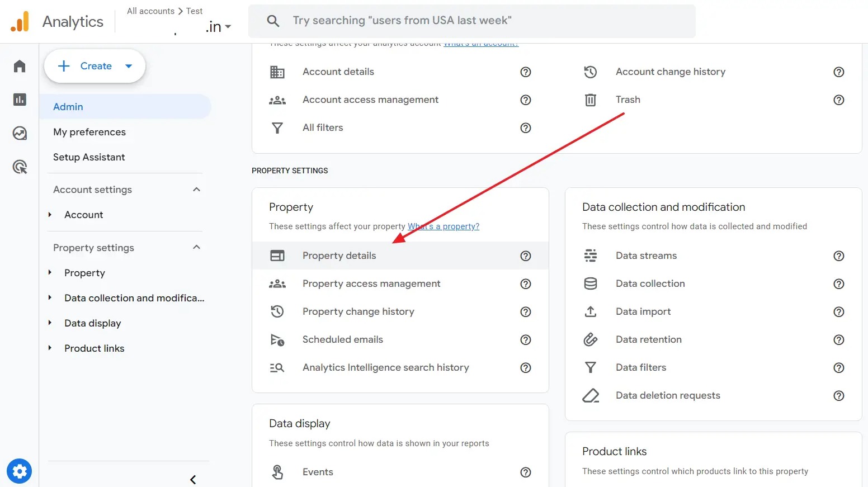
Task: Open Data import settings
Action: click(x=643, y=311)
